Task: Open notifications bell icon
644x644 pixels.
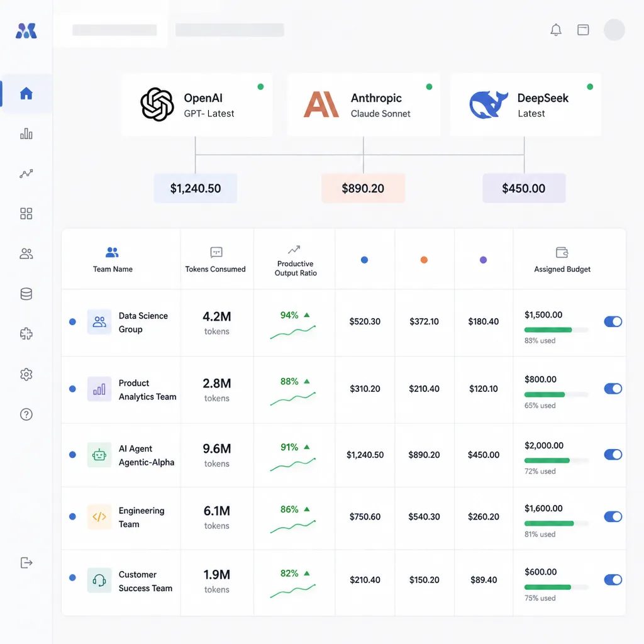Action: pyautogui.click(x=556, y=30)
